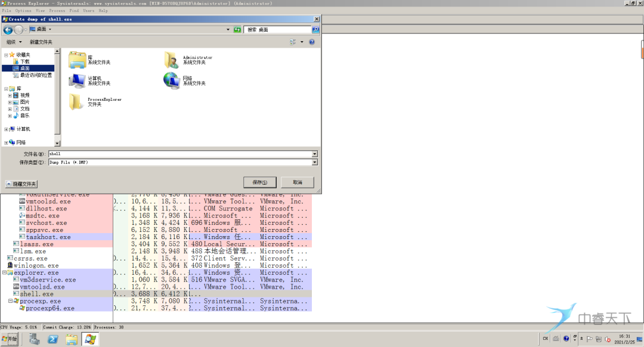Click Show Desktop at the taskbar end

click(640, 339)
